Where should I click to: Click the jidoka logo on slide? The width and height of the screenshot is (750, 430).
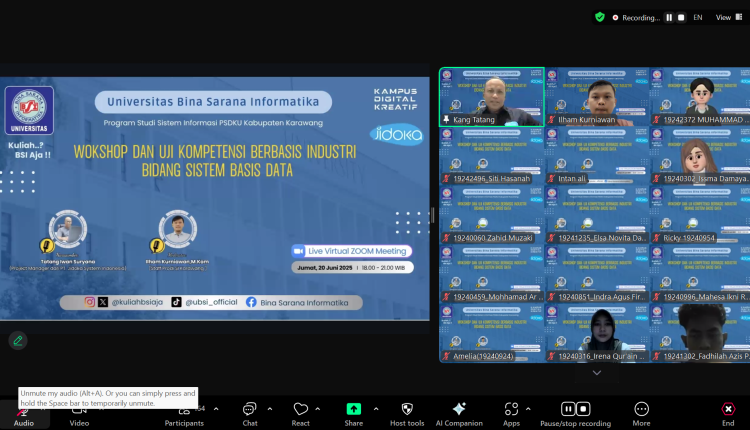(397, 134)
